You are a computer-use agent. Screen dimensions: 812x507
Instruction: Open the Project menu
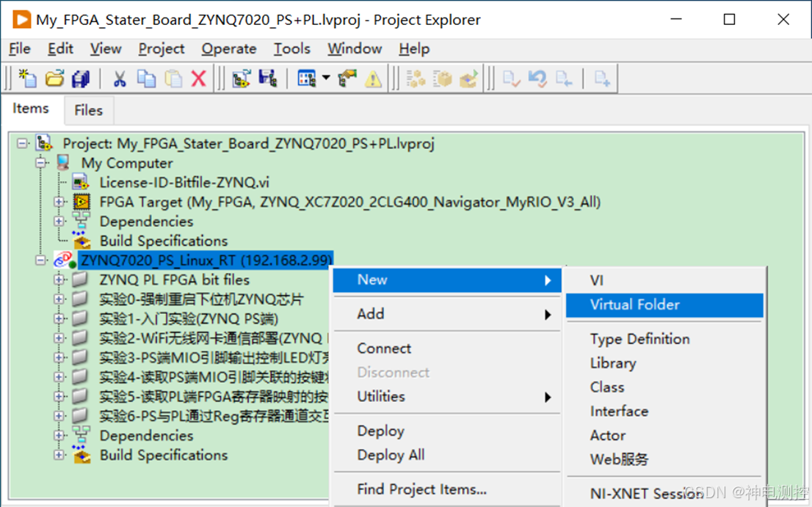(161, 48)
